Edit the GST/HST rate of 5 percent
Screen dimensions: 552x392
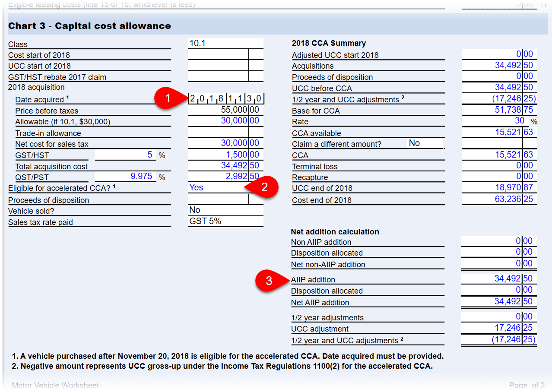[x=126, y=155]
